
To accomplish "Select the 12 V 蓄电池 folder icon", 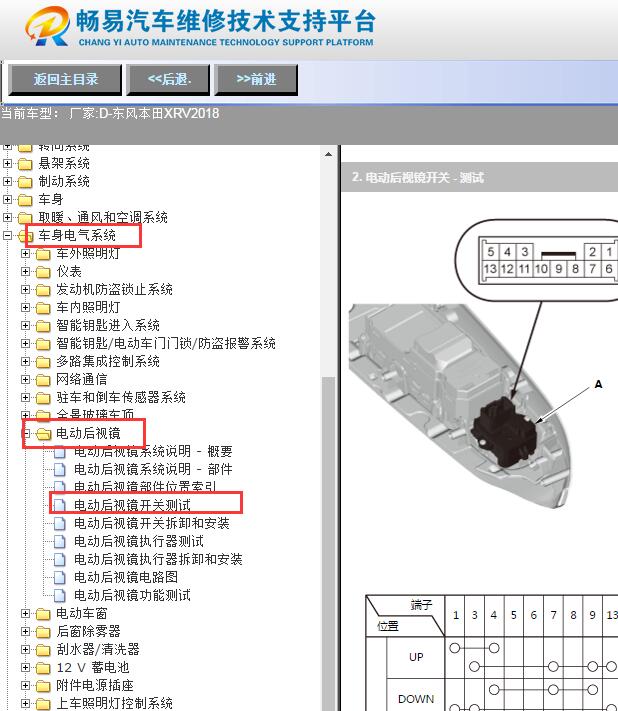I will pos(43,668).
